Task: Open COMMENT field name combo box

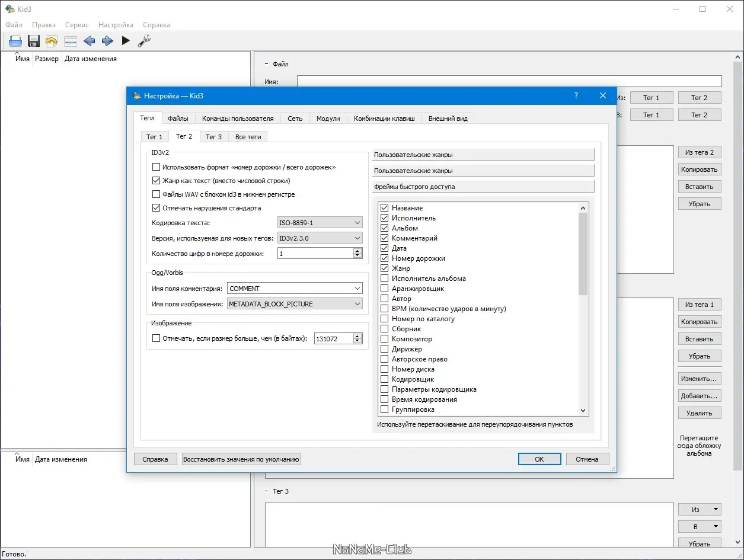Action: click(x=295, y=289)
